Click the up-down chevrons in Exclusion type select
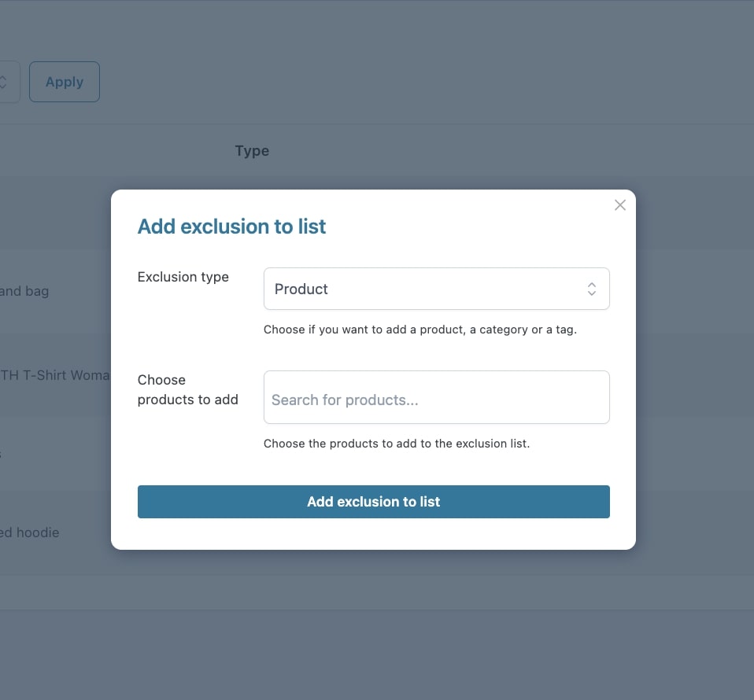754x700 pixels. click(x=592, y=289)
